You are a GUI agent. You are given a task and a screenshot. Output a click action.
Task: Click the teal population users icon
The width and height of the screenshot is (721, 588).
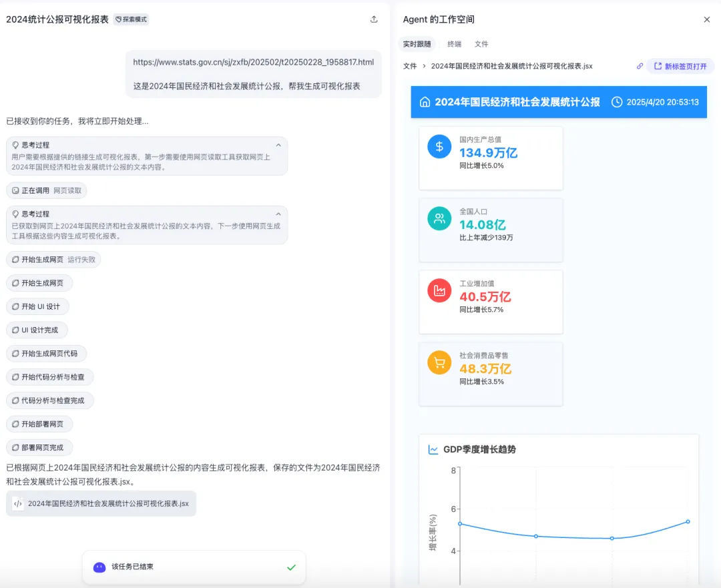pos(439,218)
